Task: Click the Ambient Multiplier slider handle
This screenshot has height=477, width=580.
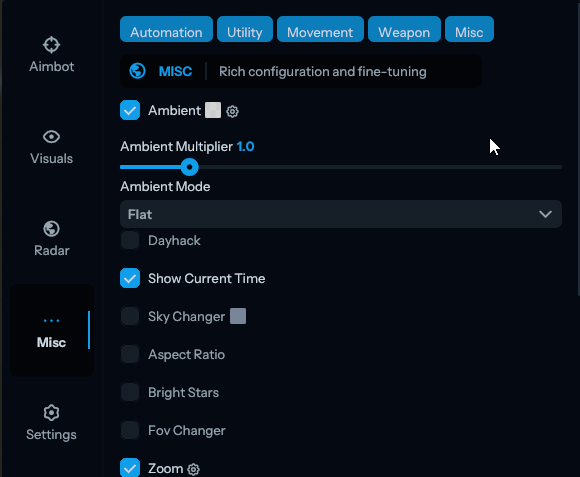Action: click(x=190, y=167)
